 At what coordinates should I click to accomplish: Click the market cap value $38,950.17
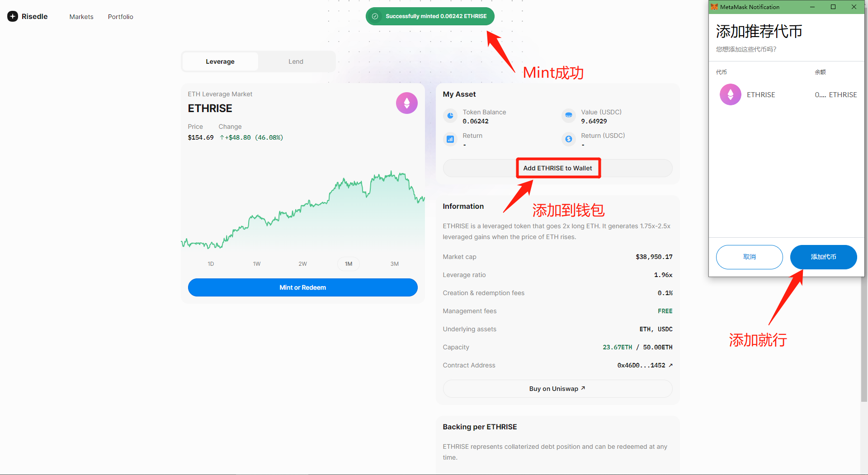654,257
